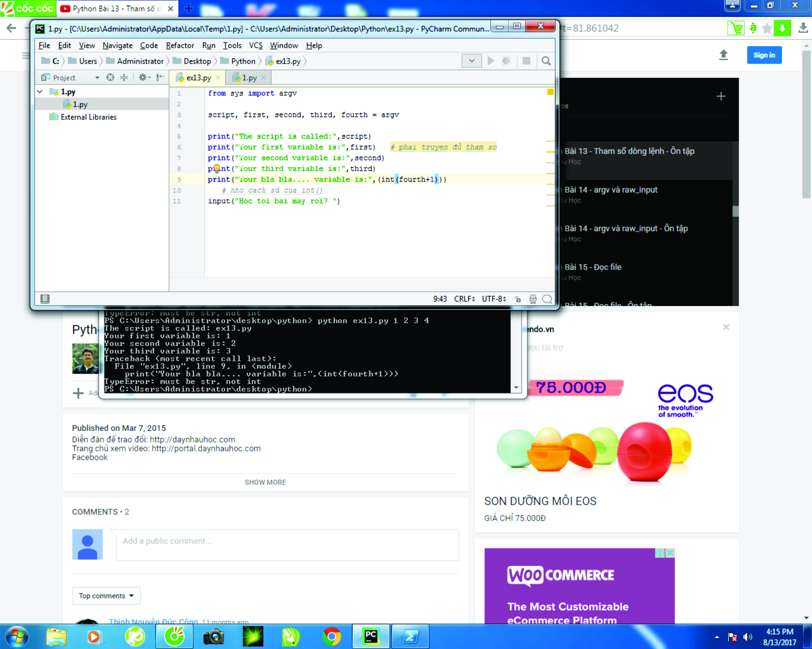Viewport: 812px width, 649px height.
Task: Open the UTF-8 encoding selector
Action: click(494, 299)
